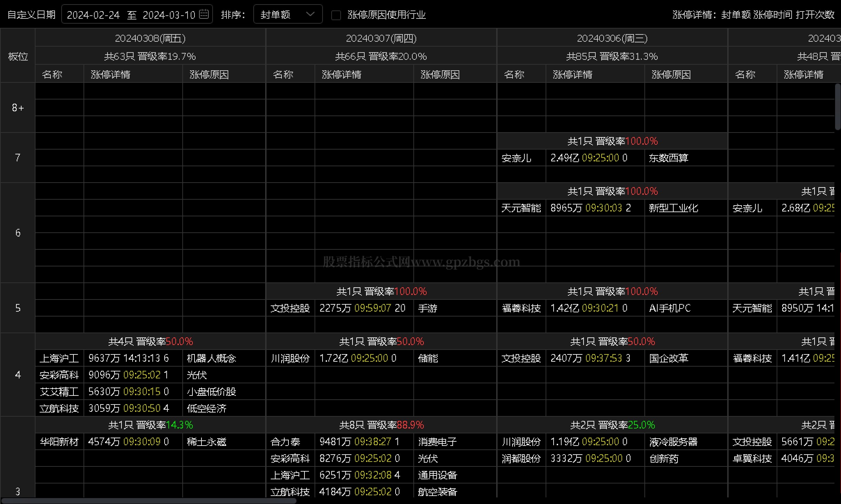Select stock 立航科技 in 20240308 board 4

(x=59, y=408)
